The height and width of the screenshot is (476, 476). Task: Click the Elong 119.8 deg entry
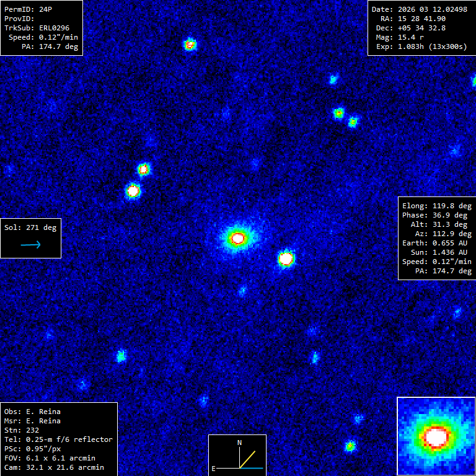coord(437,206)
